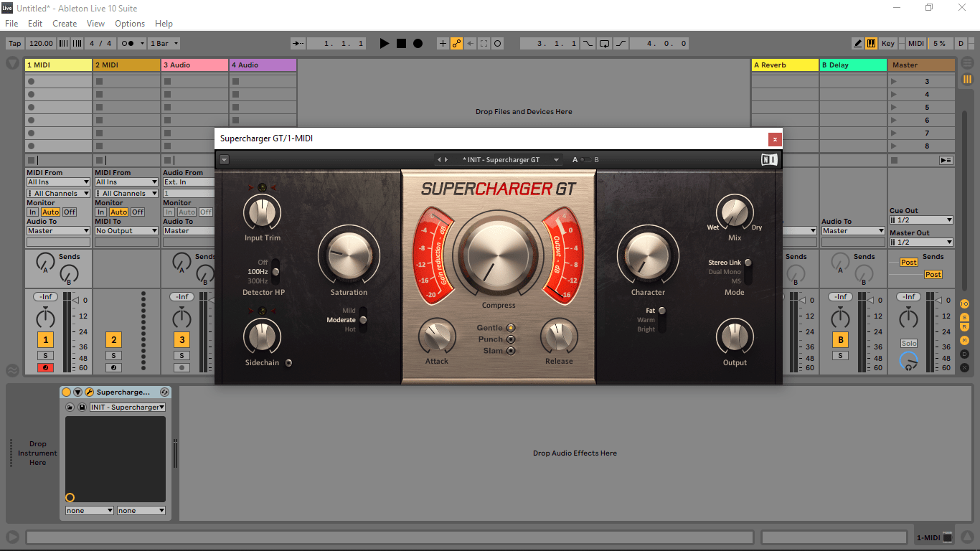Open plugin window with wrench button
The height and width of the screenshot is (551, 980).
[90, 392]
